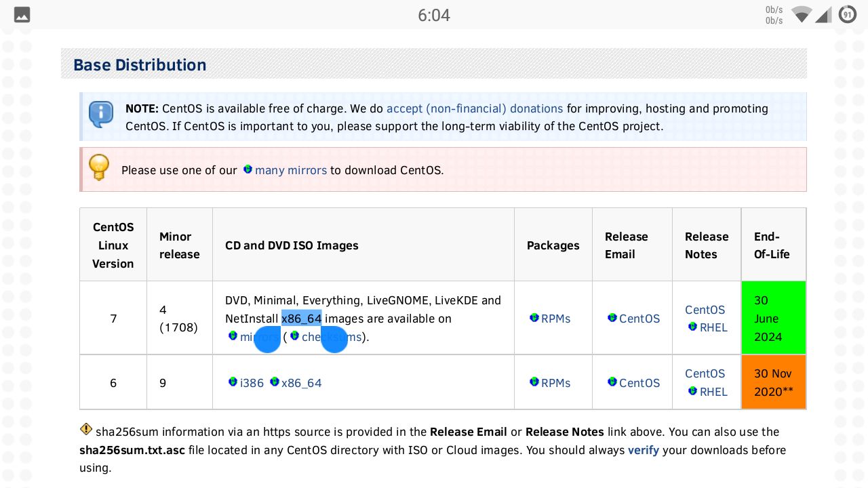Tap the warning icon beside sha256sum text
The width and height of the screenshot is (868, 488).
pyautogui.click(x=86, y=429)
